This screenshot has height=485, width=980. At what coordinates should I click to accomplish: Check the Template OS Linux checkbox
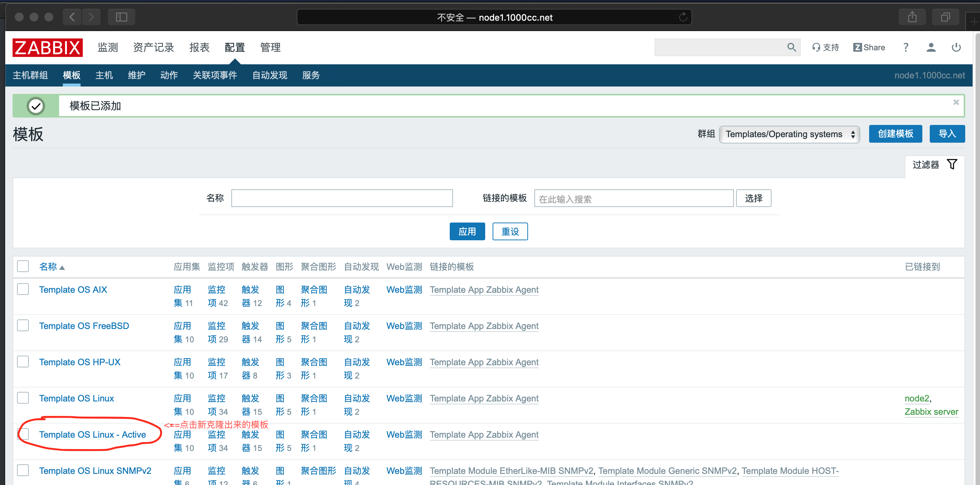pyautogui.click(x=23, y=398)
